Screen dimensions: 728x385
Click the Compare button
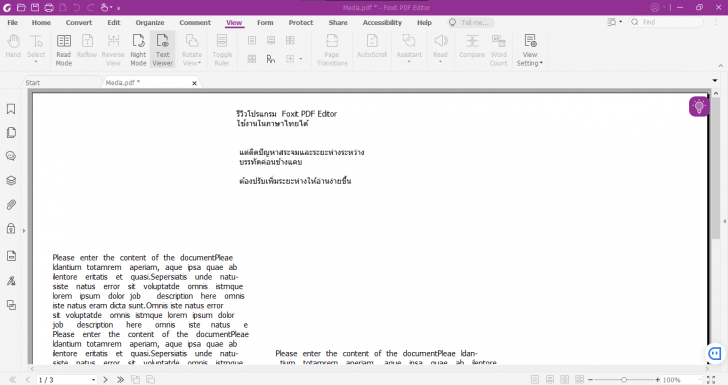472,46
